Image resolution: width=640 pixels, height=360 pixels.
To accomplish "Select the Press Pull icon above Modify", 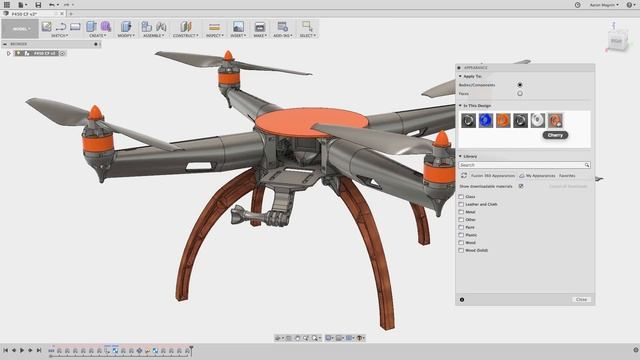I will (x=126, y=27).
